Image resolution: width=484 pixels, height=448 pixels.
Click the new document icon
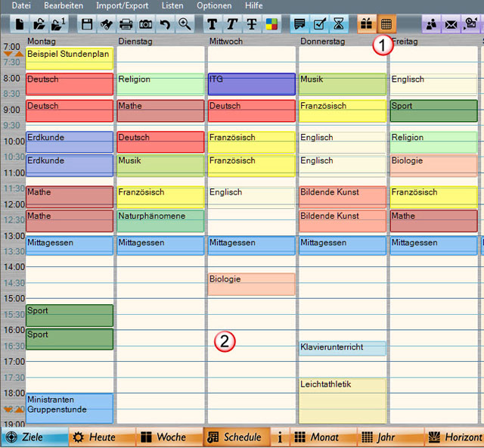click(18, 24)
